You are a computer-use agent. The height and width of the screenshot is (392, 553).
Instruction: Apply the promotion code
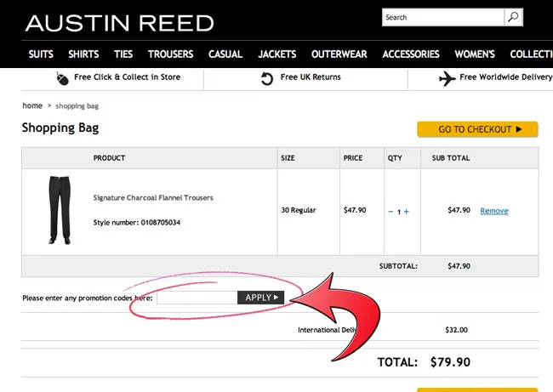261,298
